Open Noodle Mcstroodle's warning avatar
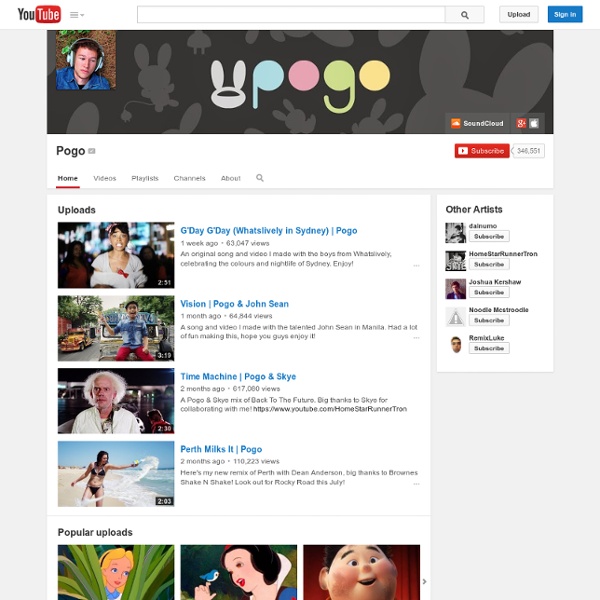 click(455, 316)
